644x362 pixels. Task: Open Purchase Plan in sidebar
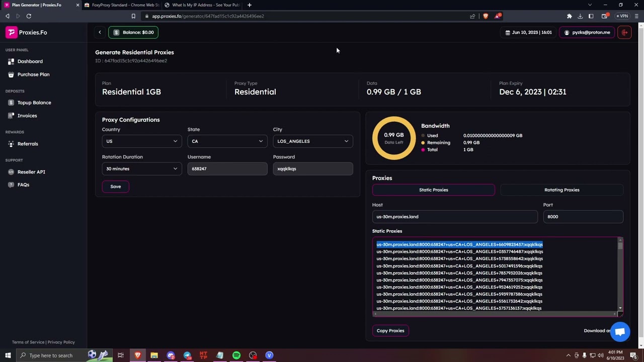point(29,74)
